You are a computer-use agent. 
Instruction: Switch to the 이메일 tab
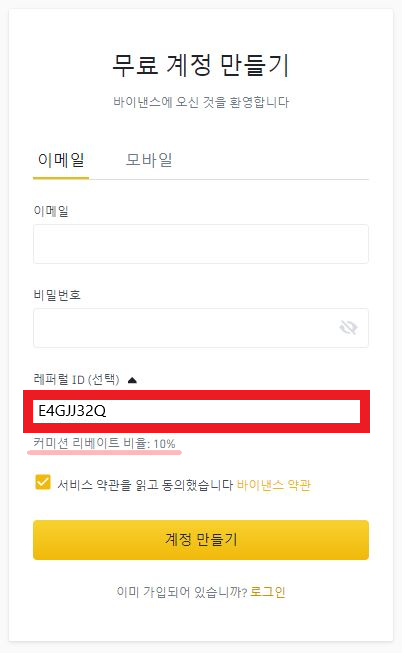61,160
